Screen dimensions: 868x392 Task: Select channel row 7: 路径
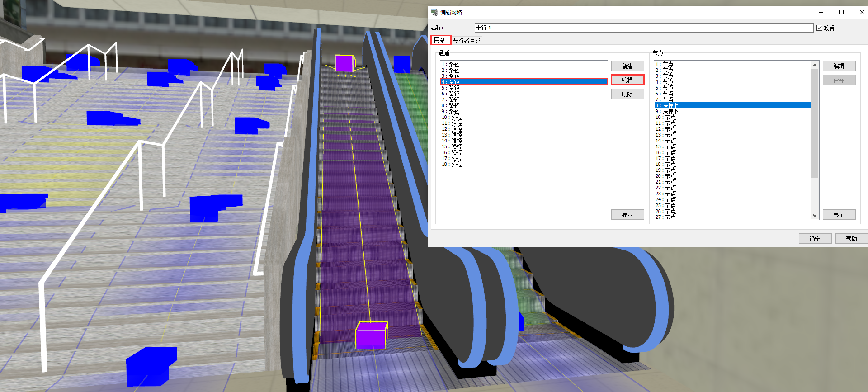point(524,99)
